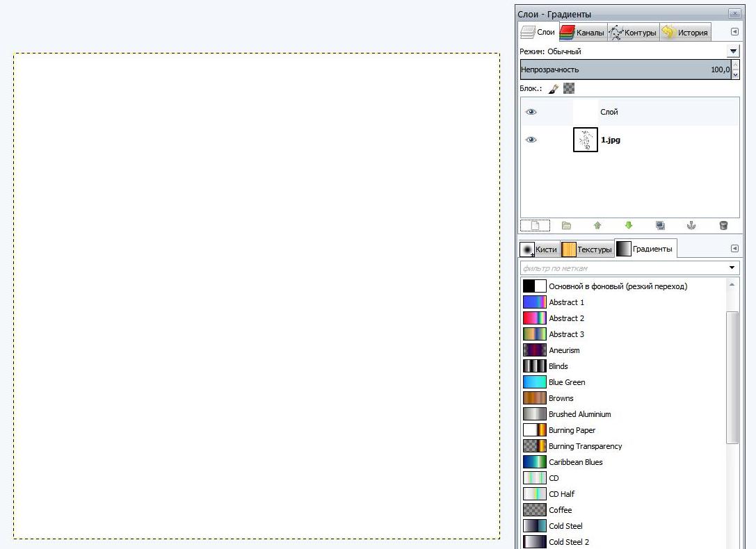Select the Coffee gradient
Viewport: 756px width, 549px height.
tap(624, 510)
